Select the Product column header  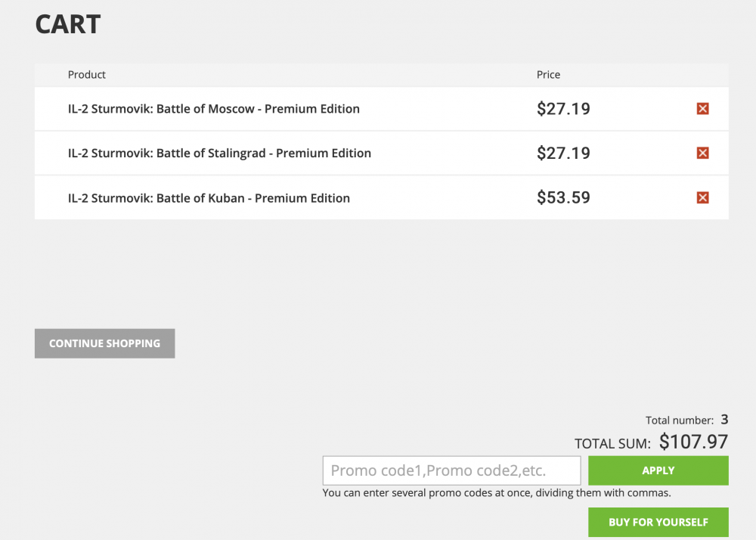(86, 74)
